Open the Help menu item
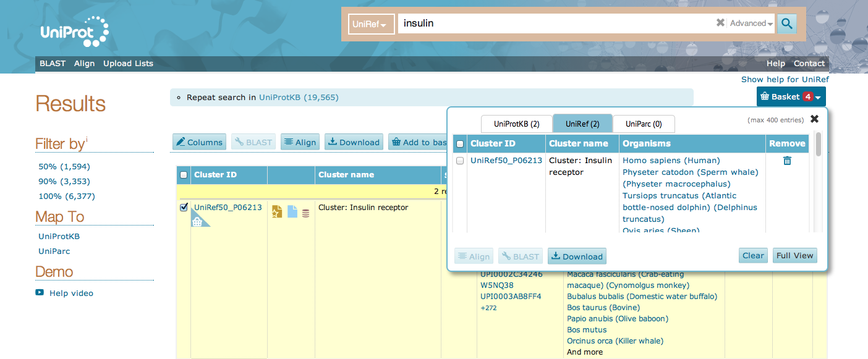Image resolution: width=868 pixels, height=359 pixels. coord(776,63)
